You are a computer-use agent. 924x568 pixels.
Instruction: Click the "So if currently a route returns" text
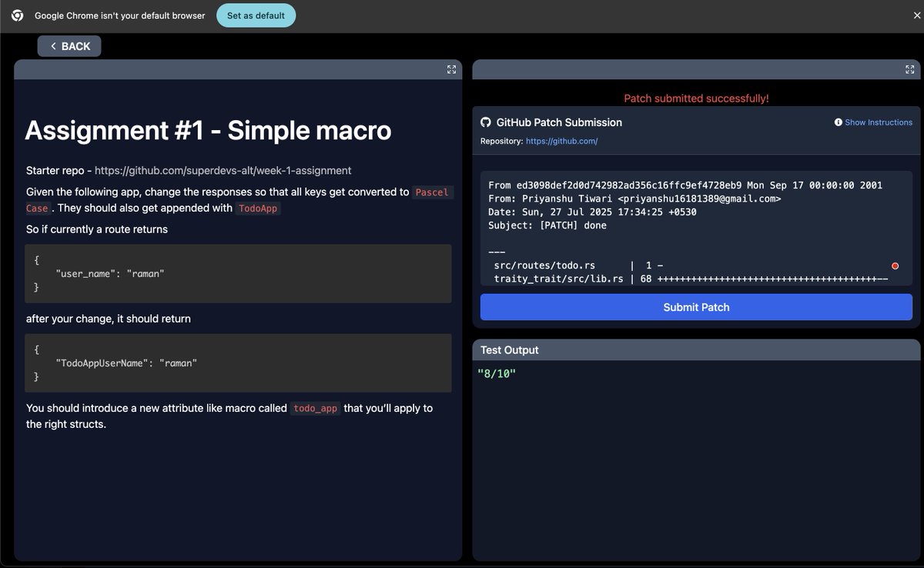(97, 229)
